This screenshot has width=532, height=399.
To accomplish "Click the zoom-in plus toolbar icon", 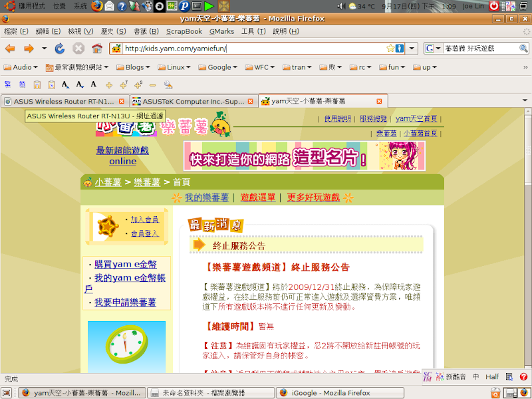I will tap(109, 85).
